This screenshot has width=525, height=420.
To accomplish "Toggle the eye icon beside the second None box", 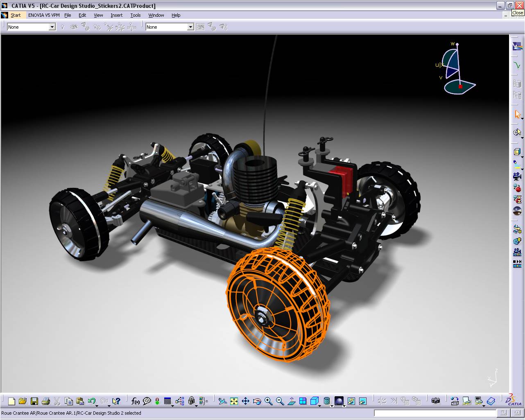I will pyautogui.click(x=200, y=27).
